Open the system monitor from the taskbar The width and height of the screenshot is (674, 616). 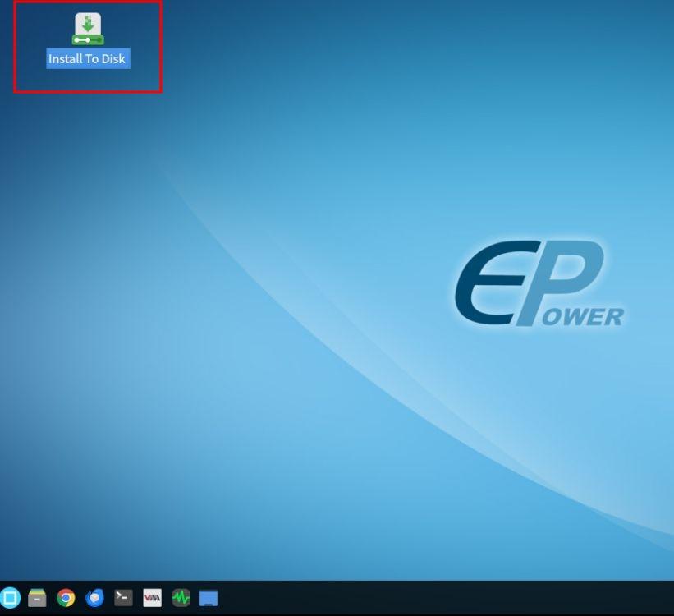tap(181, 598)
